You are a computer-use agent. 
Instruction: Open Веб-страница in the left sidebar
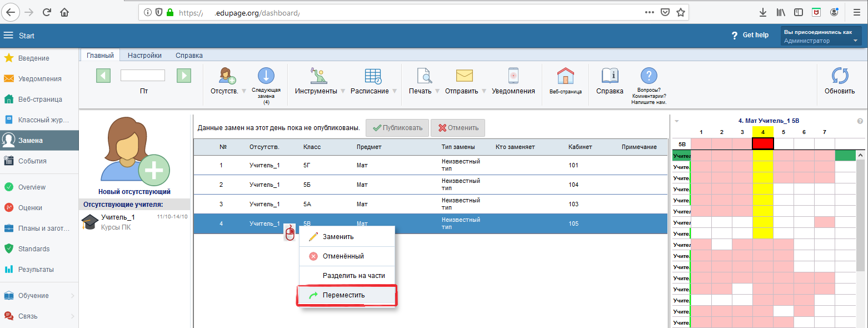point(39,100)
